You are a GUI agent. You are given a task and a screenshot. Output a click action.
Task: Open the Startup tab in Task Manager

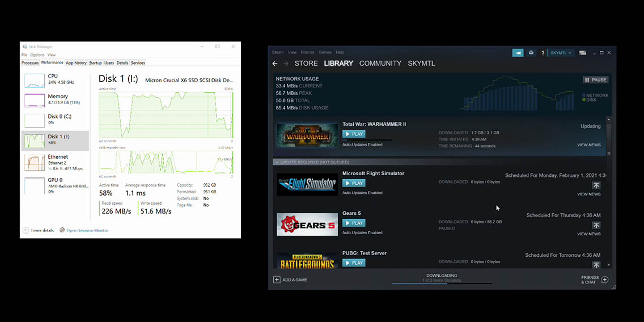95,63
